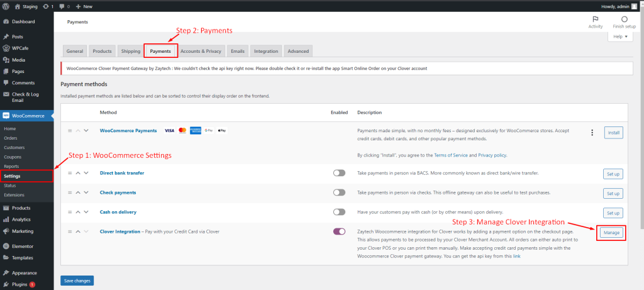644x290 pixels.
Task: Click the updates refresh icon in admin bar
Action: [45, 6]
